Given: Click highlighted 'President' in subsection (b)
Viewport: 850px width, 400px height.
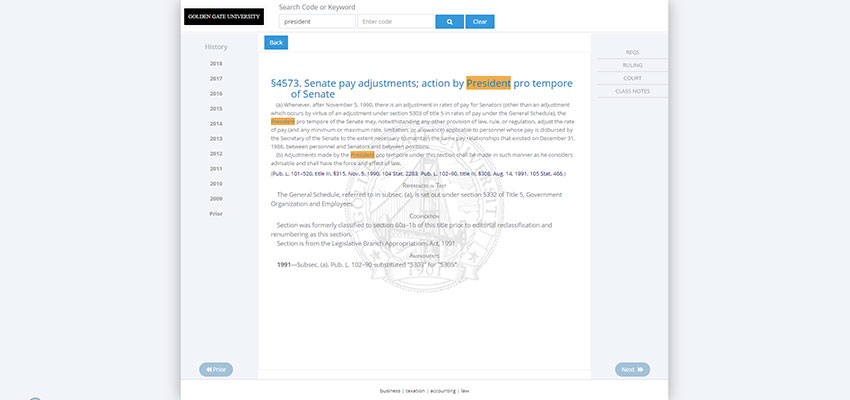Looking at the screenshot, I should point(362,155).
